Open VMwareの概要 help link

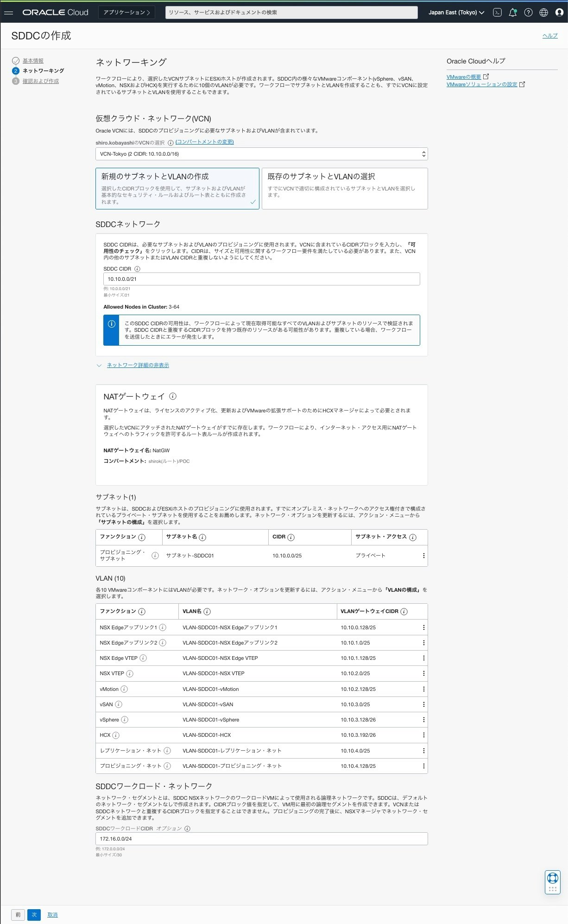coord(464,77)
